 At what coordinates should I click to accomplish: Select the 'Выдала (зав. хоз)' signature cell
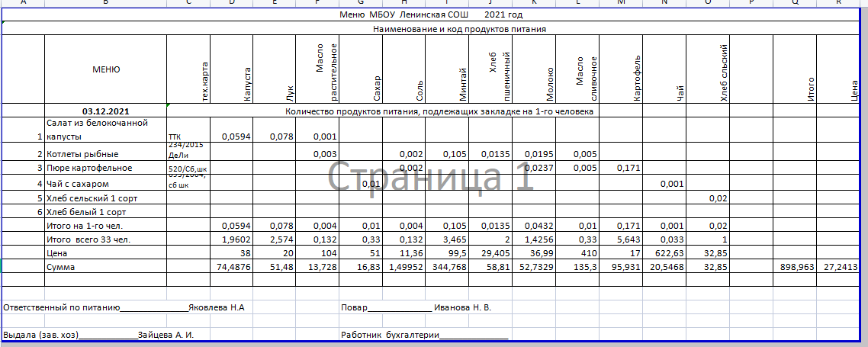click(x=99, y=335)
